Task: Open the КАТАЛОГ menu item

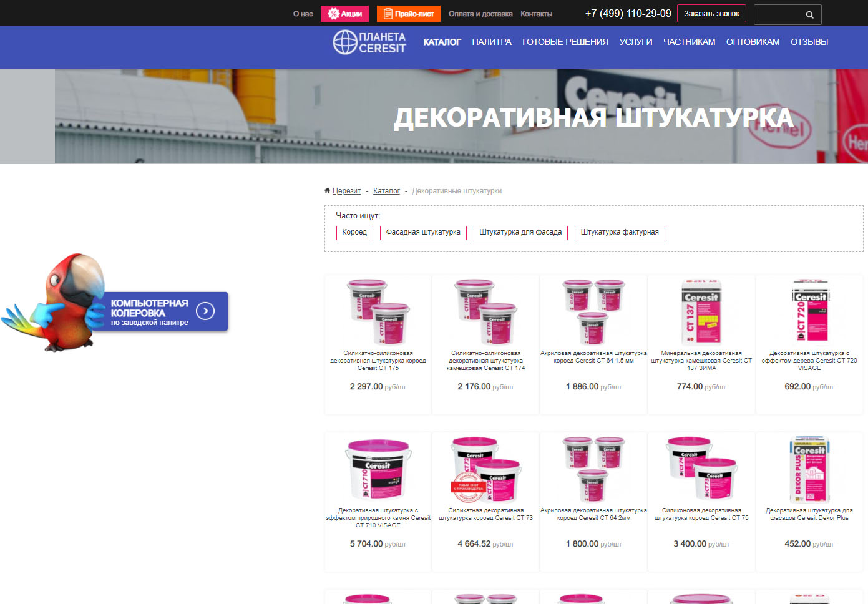Action: point(442,42)
